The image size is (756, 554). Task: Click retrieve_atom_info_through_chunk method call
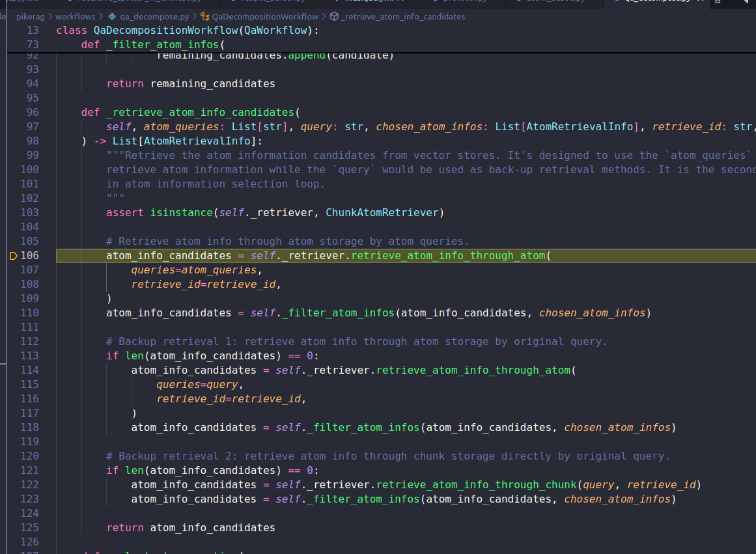coord(477,484)
